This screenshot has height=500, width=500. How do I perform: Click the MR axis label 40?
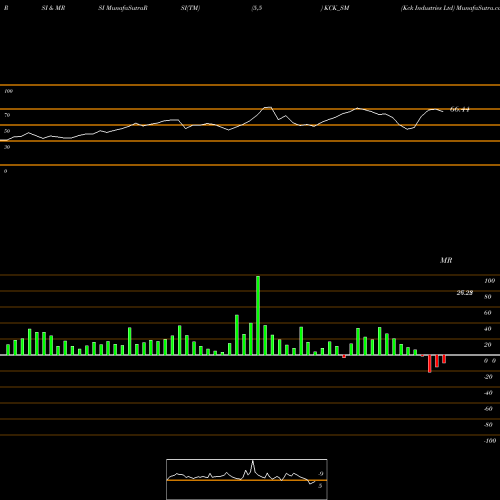click(488, 329)
